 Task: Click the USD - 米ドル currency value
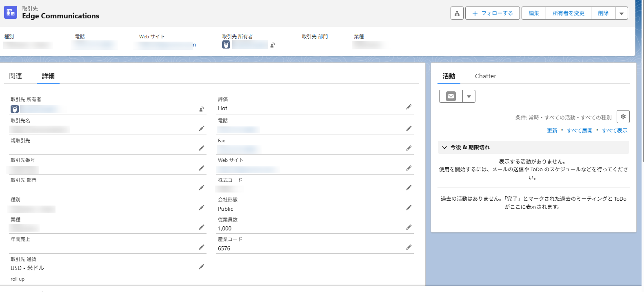(x=27, y=268)
